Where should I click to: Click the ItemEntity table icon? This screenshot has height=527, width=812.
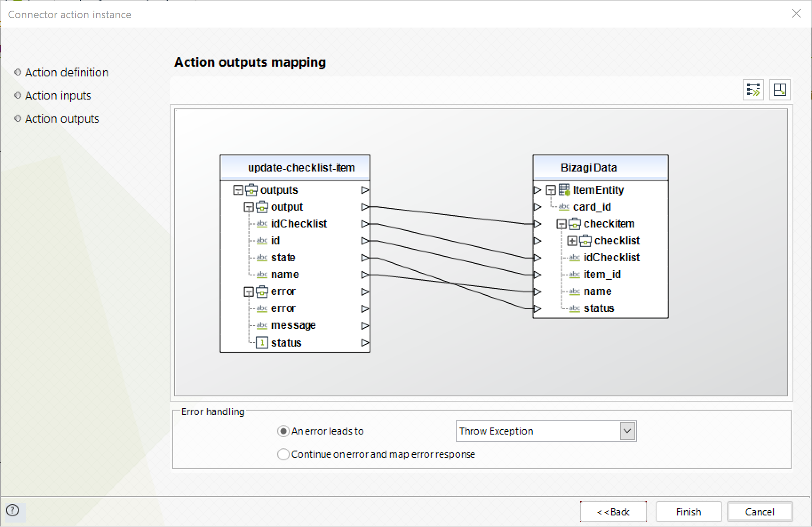click(x=564, y=190)
